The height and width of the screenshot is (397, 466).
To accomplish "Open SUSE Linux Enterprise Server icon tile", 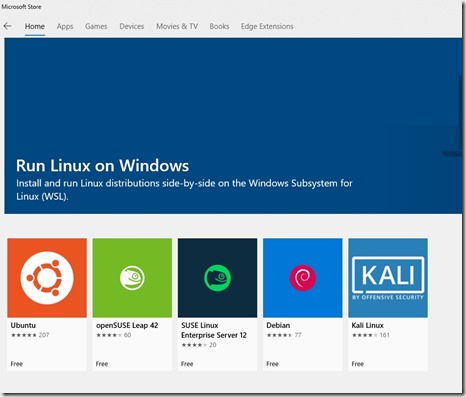I will (218, 278).
